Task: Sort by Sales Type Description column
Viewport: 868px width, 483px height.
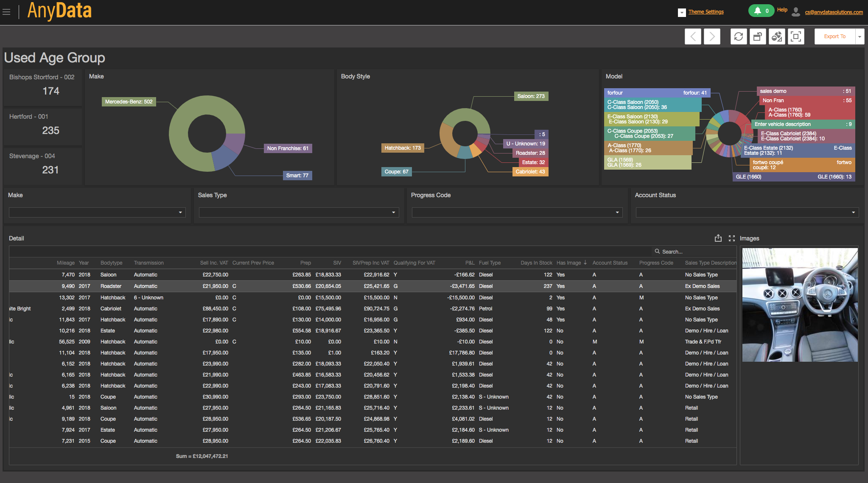Action: click(x=711, y=263)
